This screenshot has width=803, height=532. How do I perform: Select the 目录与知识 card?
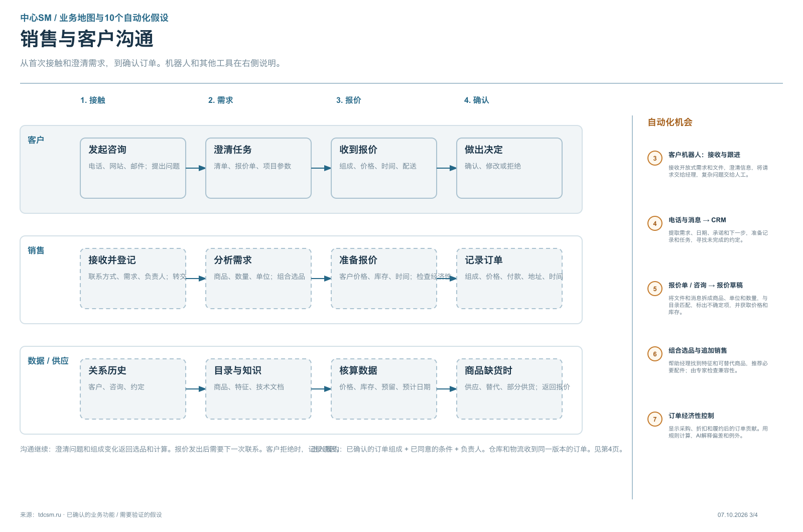click(x=258, y=389)
